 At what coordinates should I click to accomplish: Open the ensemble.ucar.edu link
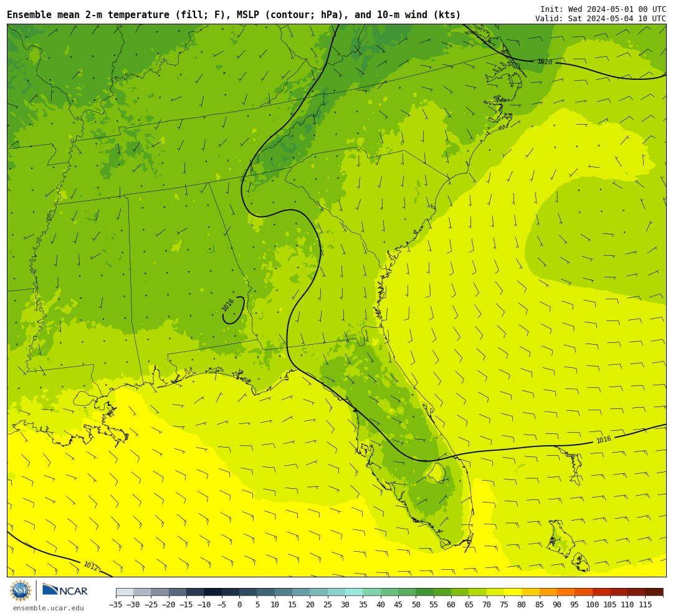coord(49,608)
